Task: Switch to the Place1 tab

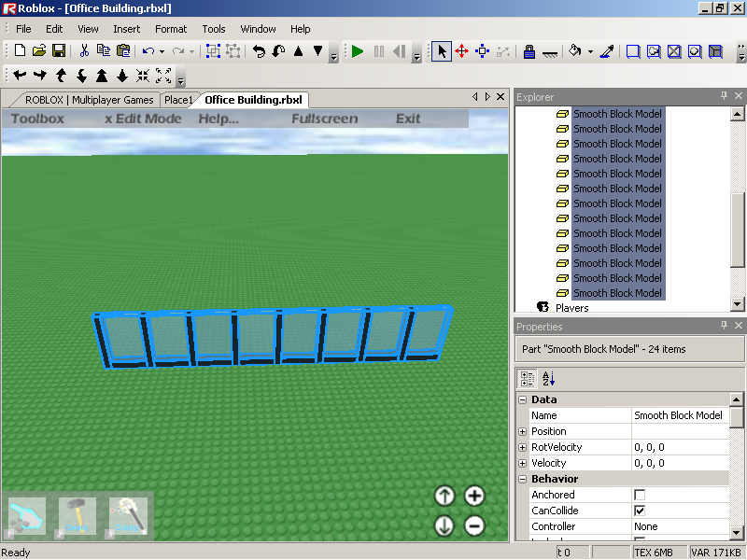Action: (x=177, y=100)
